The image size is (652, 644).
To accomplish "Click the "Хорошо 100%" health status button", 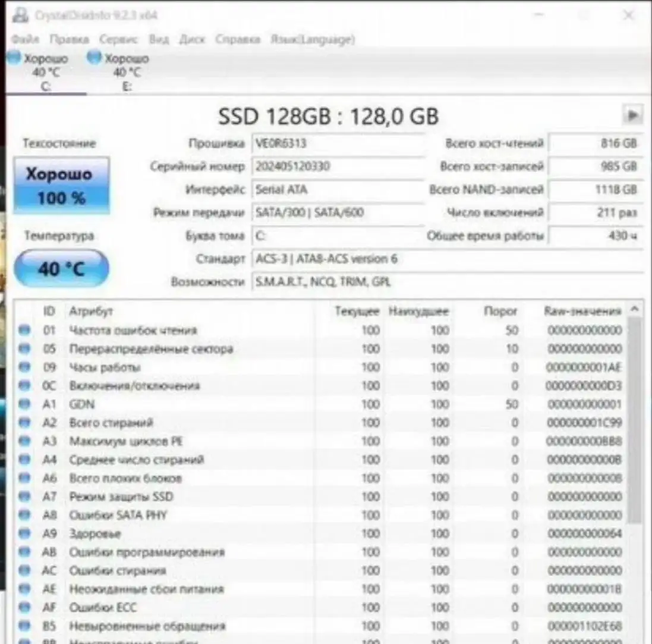I will coord(61,186).
